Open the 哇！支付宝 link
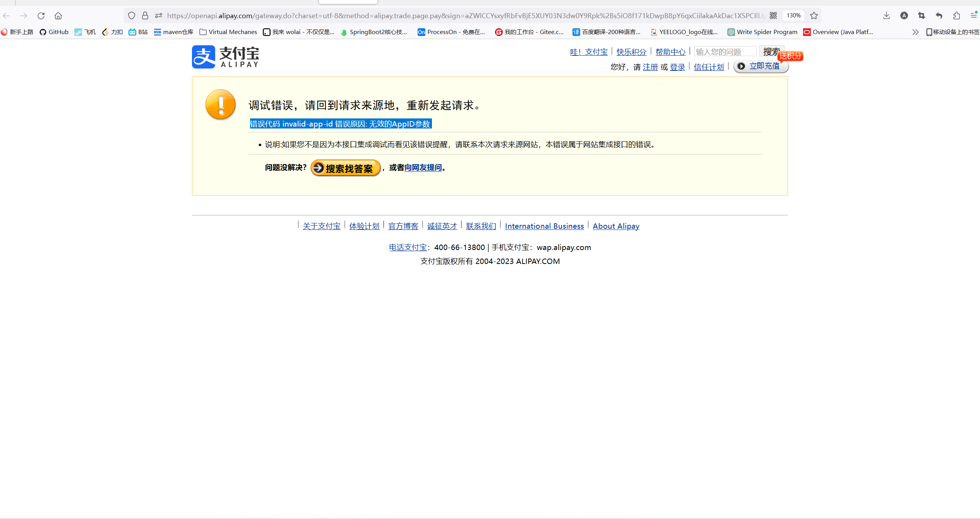This screenshot has height=519, width=980. 589,52
